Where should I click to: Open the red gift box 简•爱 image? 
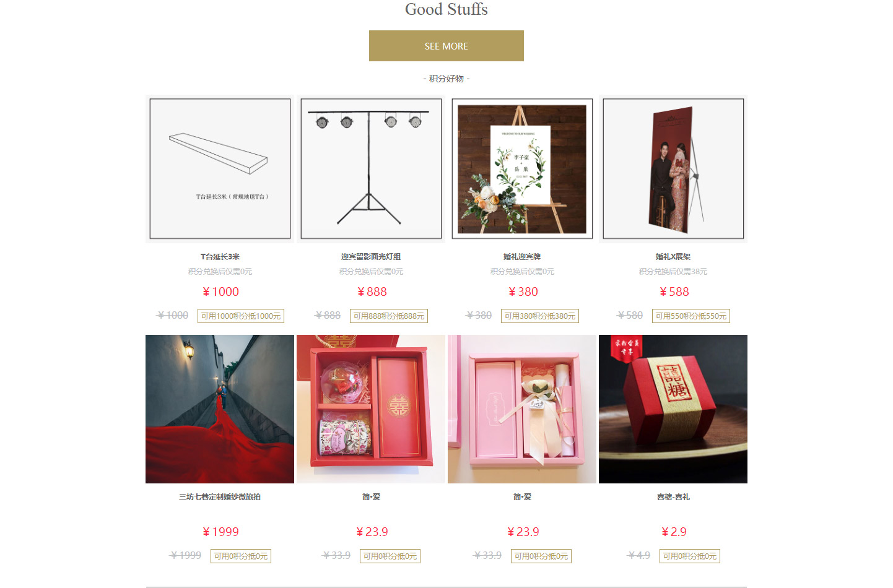point(371,409)
